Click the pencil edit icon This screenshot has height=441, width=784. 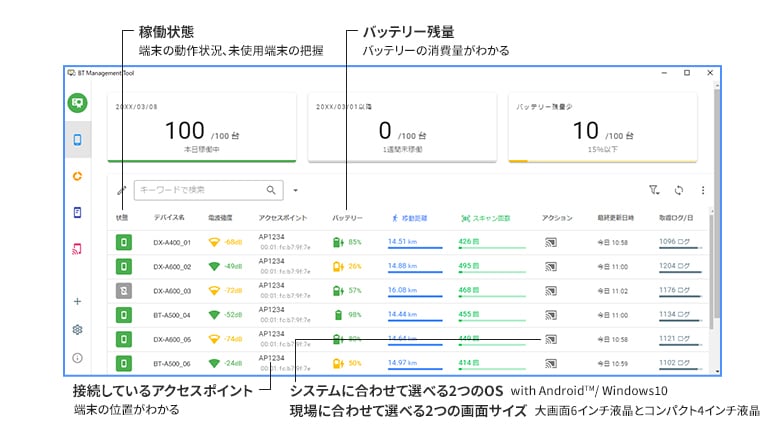pos(122,190)
